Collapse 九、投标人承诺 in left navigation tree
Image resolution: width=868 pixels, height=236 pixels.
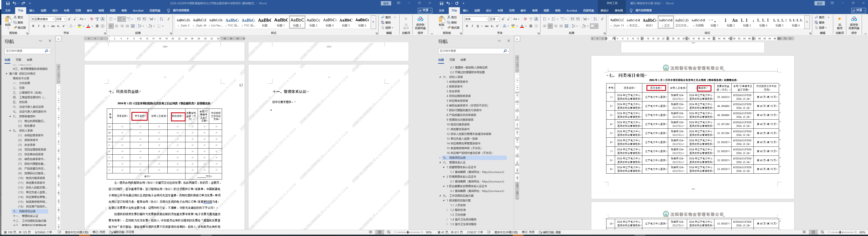[x=10, y=130]
